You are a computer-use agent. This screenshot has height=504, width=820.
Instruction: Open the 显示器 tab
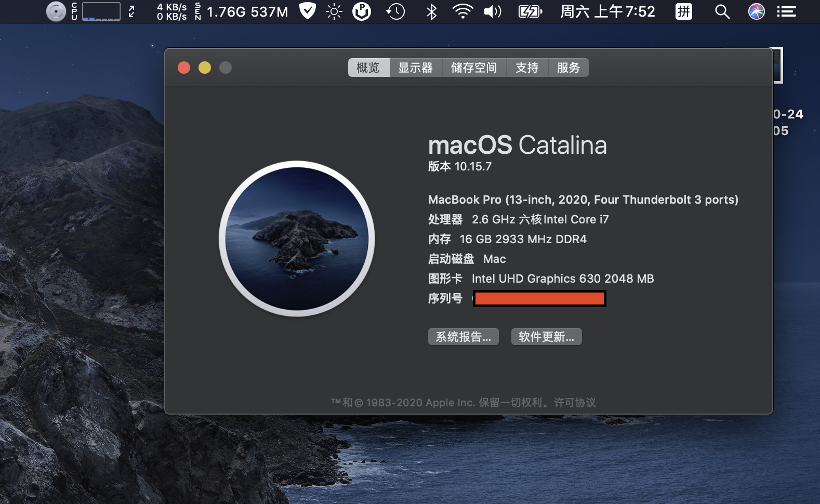click(416, 68)
